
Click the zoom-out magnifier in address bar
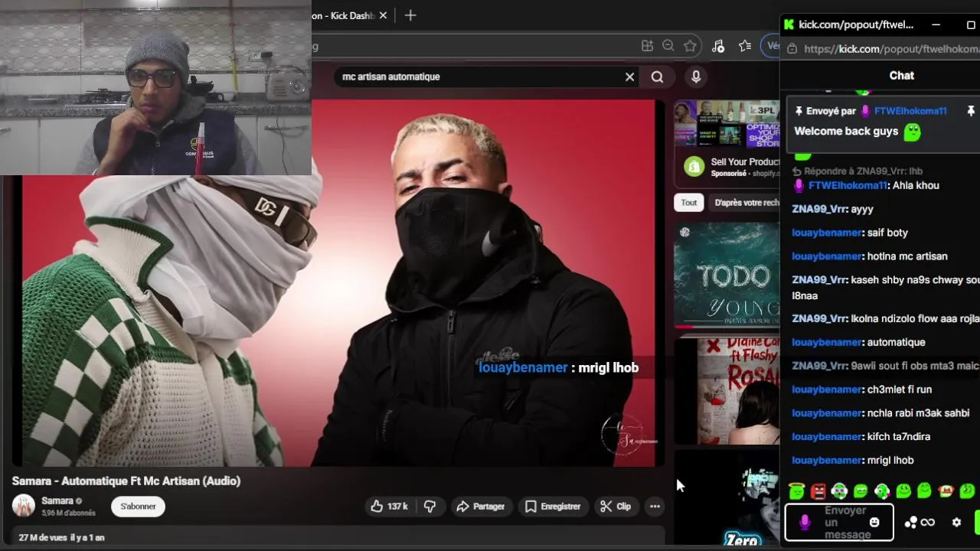click(668, 46)
